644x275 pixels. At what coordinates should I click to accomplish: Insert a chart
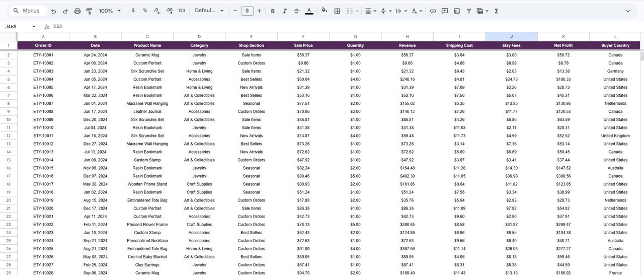click(x=457, y=11)
